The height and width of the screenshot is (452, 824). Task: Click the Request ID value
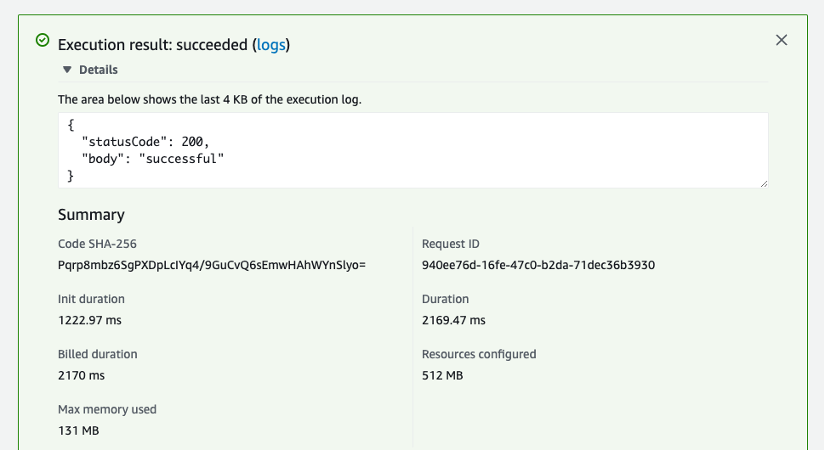[538, 265]
